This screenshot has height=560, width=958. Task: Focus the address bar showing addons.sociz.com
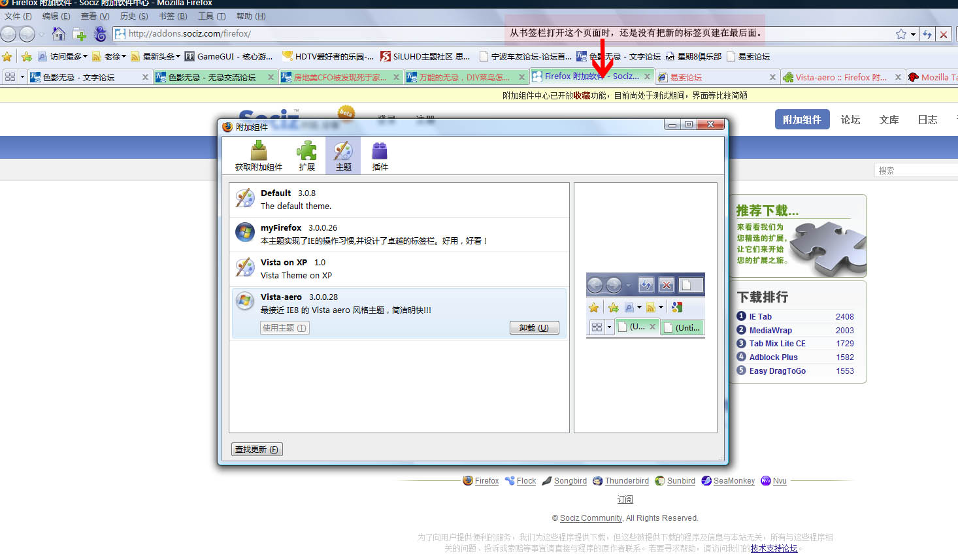coord(503,34)
